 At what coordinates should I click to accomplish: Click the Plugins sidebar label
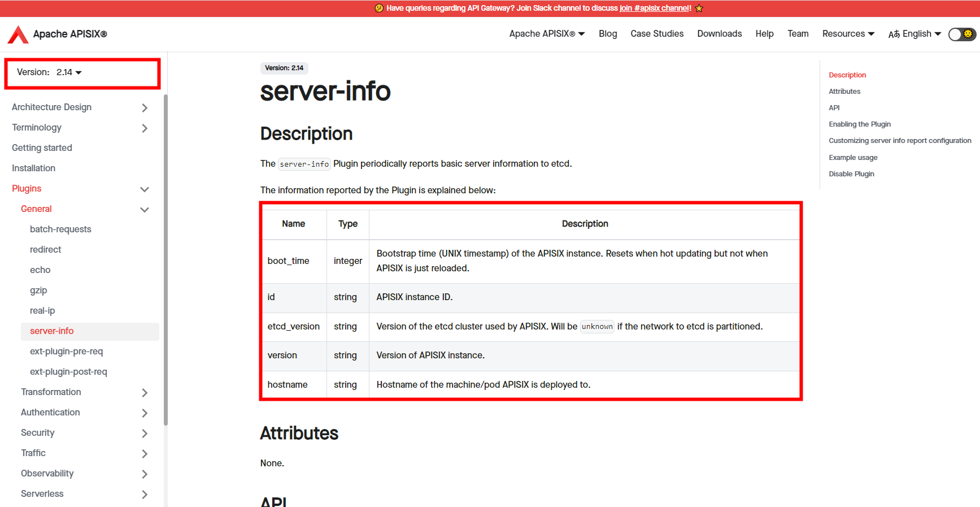click(27, 188)
